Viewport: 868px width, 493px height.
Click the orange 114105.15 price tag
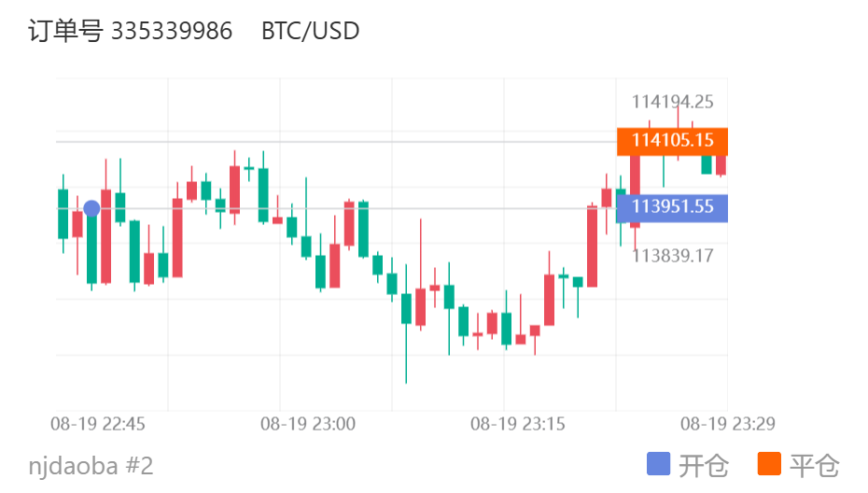(672, 141)
